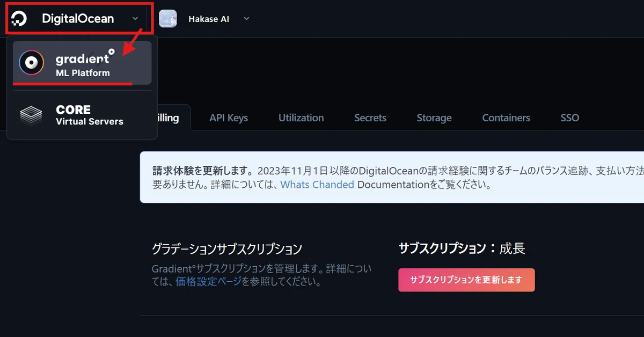Open the Containers tab

(506, 118)
